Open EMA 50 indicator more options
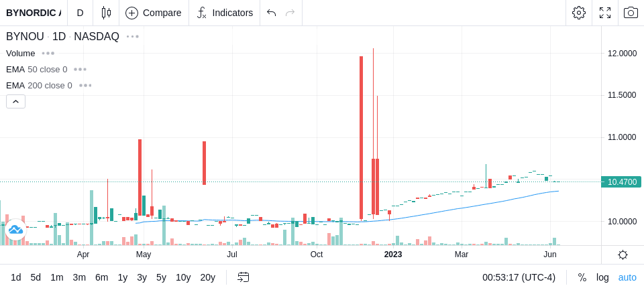644x290 pixels. 80,70
